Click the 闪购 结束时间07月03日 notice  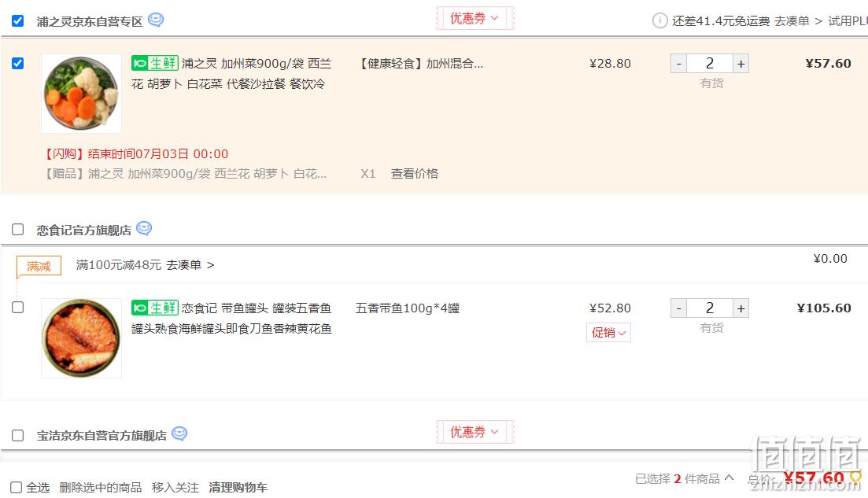(x=136, y=154)
